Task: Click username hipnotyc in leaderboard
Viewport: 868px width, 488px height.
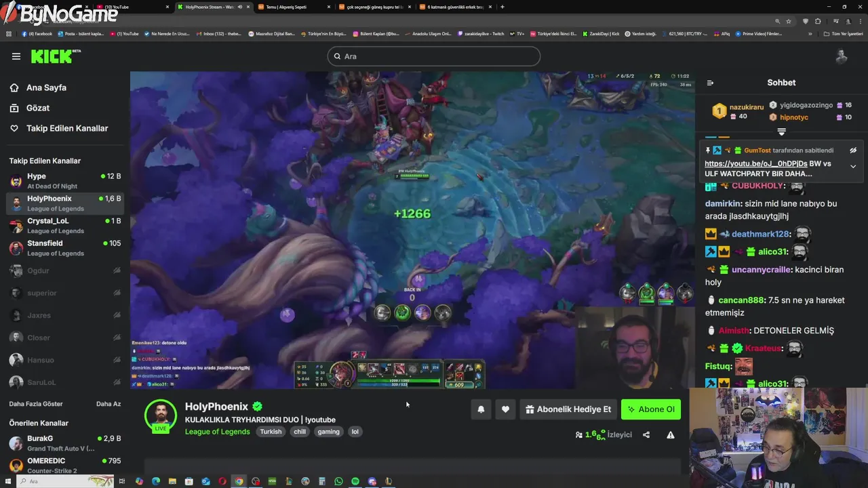Action: 794,117
